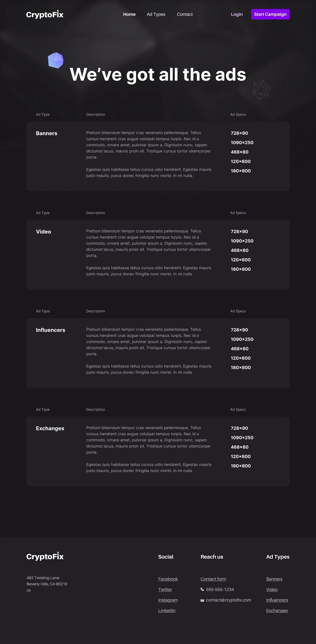Open the Facebook footer link

coord(168,579)
